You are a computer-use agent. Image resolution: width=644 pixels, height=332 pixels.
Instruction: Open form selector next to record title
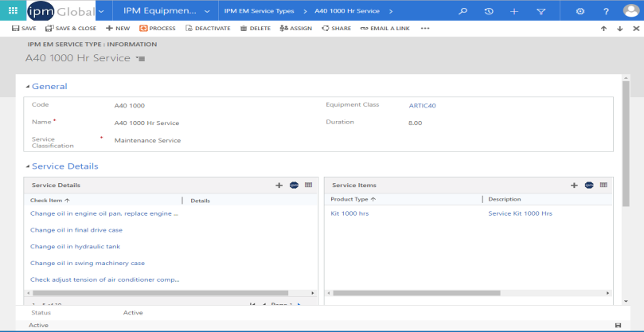coord(140,59)
